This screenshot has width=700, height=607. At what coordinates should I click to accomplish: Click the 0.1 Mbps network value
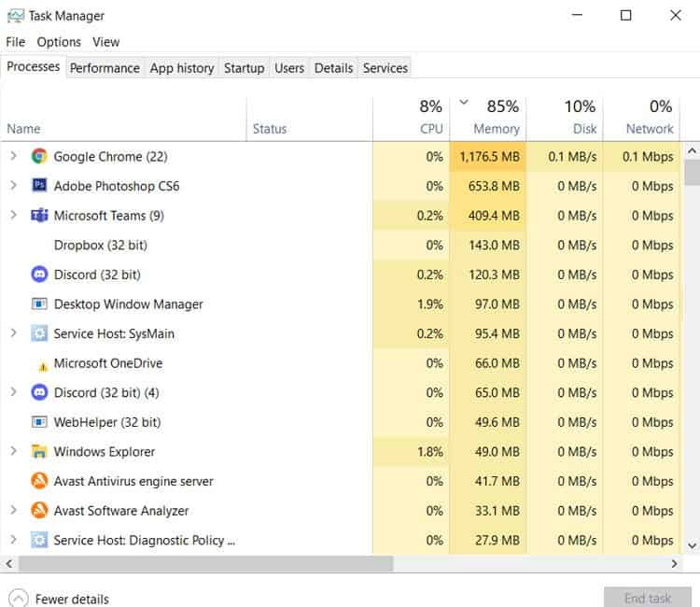click(648, 157)
